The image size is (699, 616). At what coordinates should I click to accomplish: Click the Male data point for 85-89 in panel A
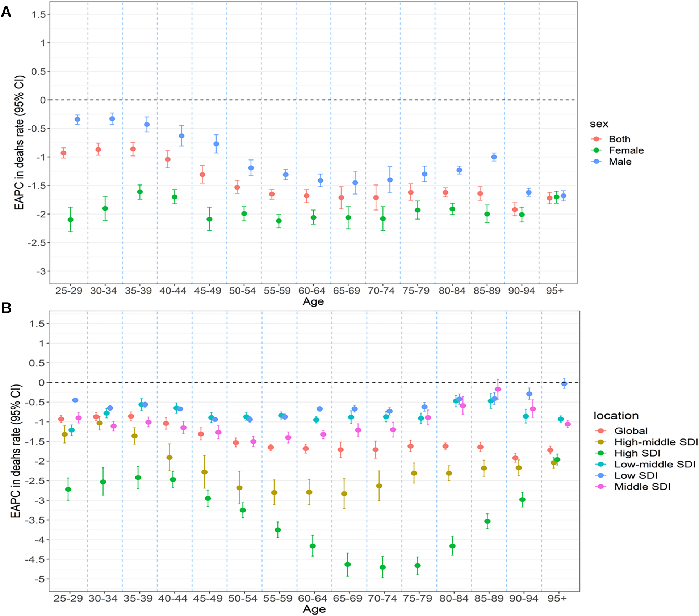click(494, 157)
